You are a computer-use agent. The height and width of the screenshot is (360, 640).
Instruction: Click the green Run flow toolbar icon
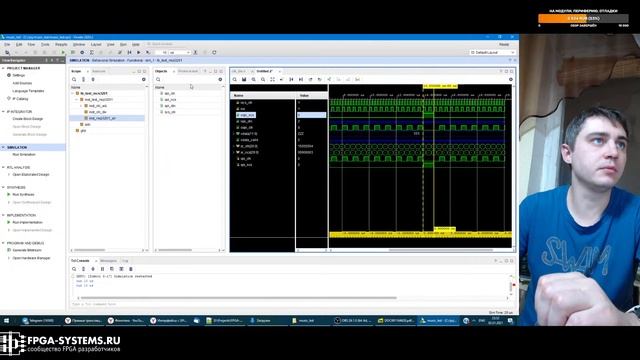63,52
